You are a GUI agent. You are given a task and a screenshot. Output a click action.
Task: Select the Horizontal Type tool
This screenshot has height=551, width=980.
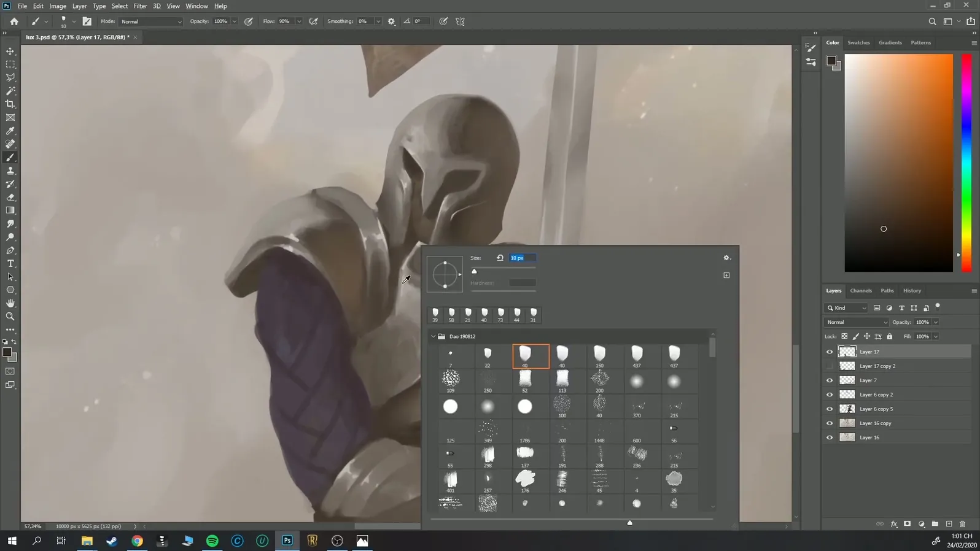pyautogui.click(x=10, y=264)
